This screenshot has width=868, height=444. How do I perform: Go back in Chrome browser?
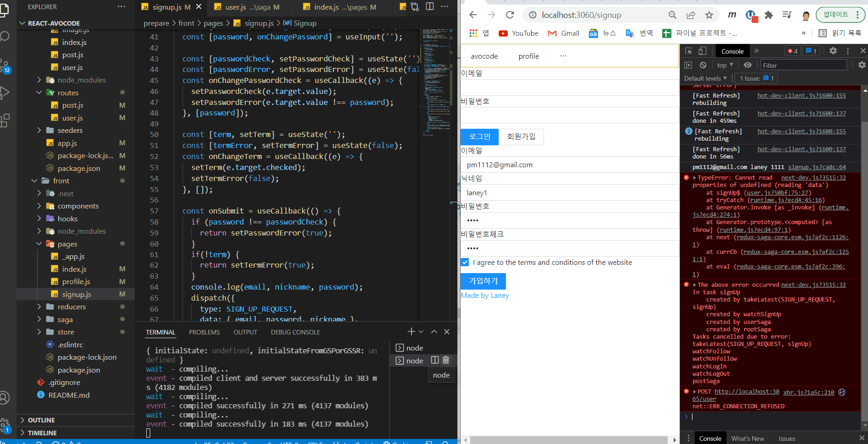pyautogui.click(x=473, y=15)
